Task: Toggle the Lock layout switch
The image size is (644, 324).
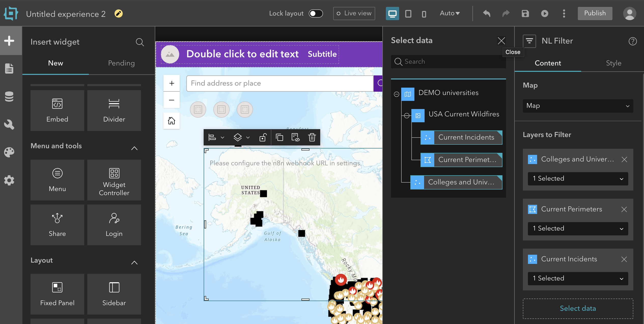Action: (316, 13)
